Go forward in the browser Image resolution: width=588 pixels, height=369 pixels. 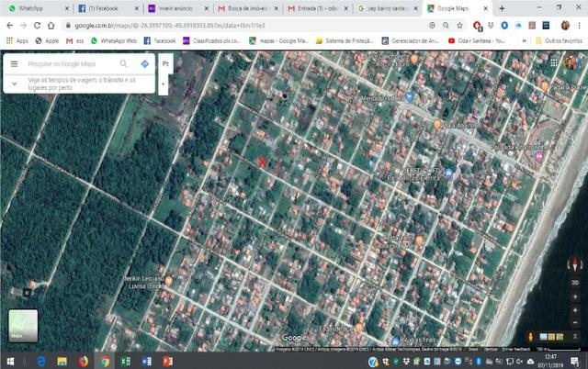[23, 26]
